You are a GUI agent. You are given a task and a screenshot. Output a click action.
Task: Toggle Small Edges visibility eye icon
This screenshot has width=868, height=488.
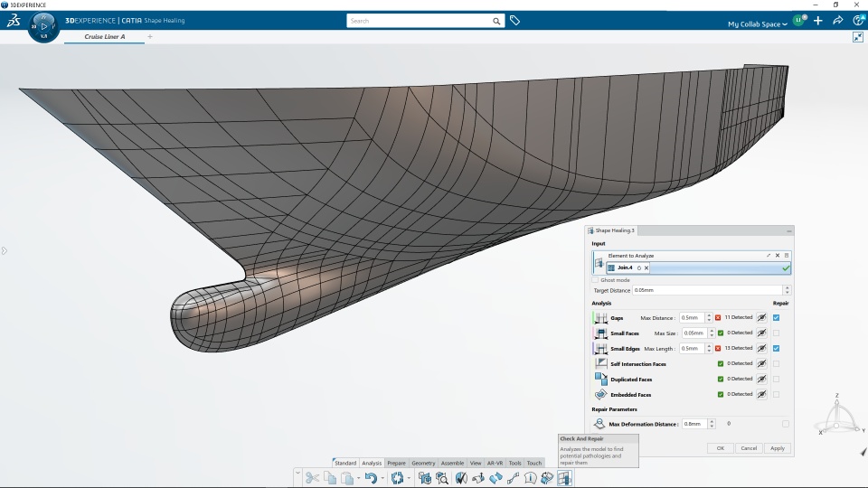click(x=761, y=348)
